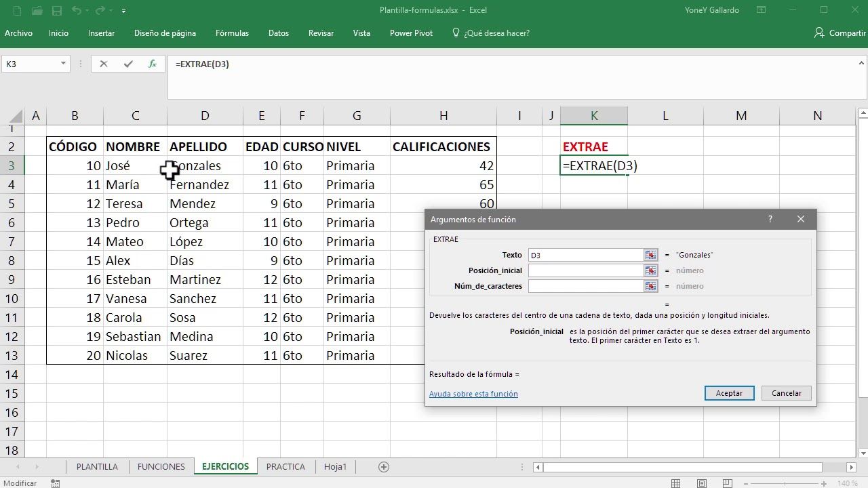Viewport: 868px width, 488px height.
Task: Open the dialog help question mark
Action: (770, 220)
